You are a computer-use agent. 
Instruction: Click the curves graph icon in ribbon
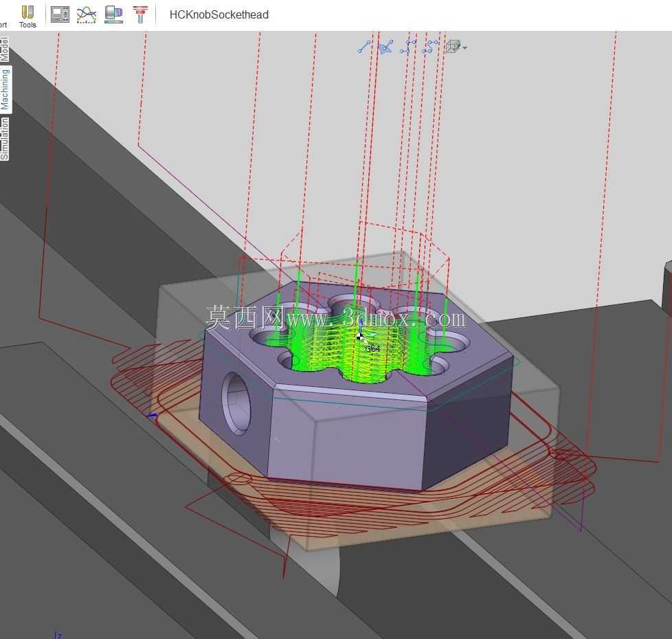[86, 14]
